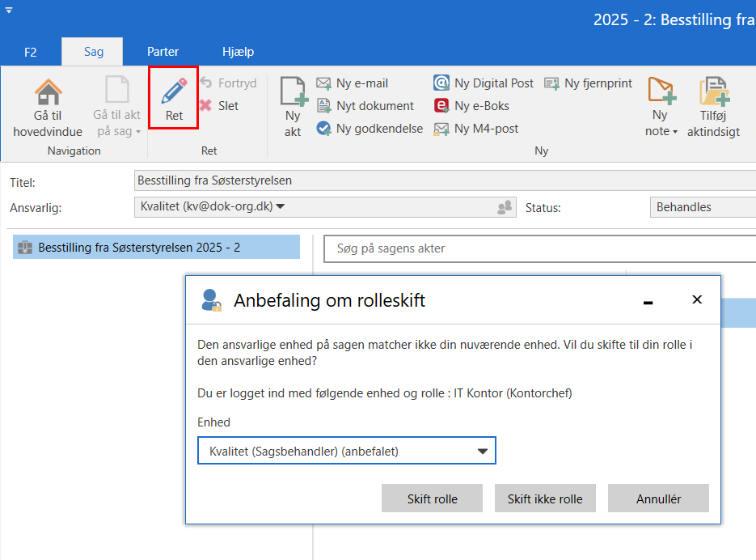This screenshot has width=756, height=560.
Task: Click Skift rolle to switch roles
Action: [x=432, y=498]
